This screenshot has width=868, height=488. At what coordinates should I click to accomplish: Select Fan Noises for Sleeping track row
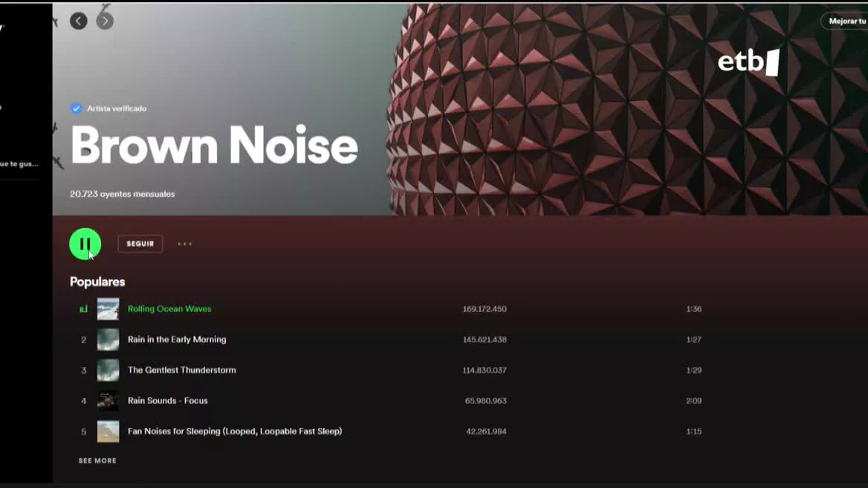click(390, 431)
